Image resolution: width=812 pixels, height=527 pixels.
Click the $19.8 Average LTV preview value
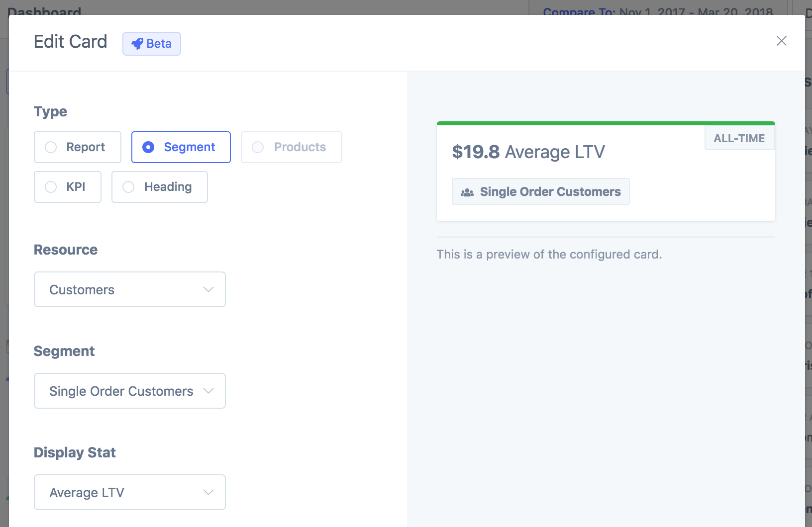(528, 152)
